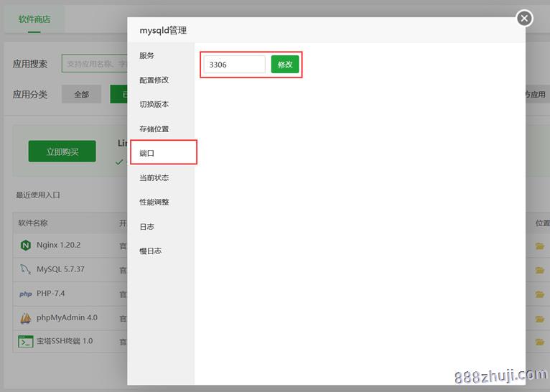Click the phpMyAdmin sailboat icon
Viewport: 550px width, 392px height.
point(26,318)
